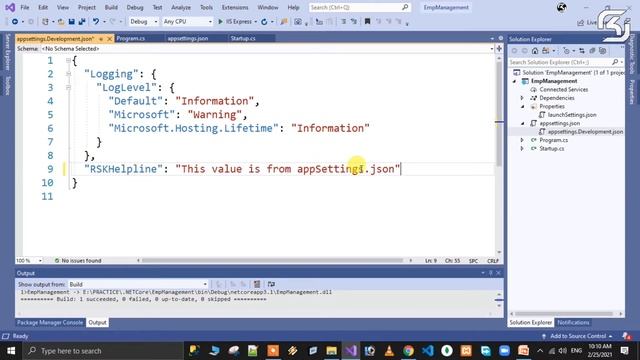Toggle Word Wrap in the Output panel
Image resolution: width=640 pixels, height=360 pixels.
point(271,284)
